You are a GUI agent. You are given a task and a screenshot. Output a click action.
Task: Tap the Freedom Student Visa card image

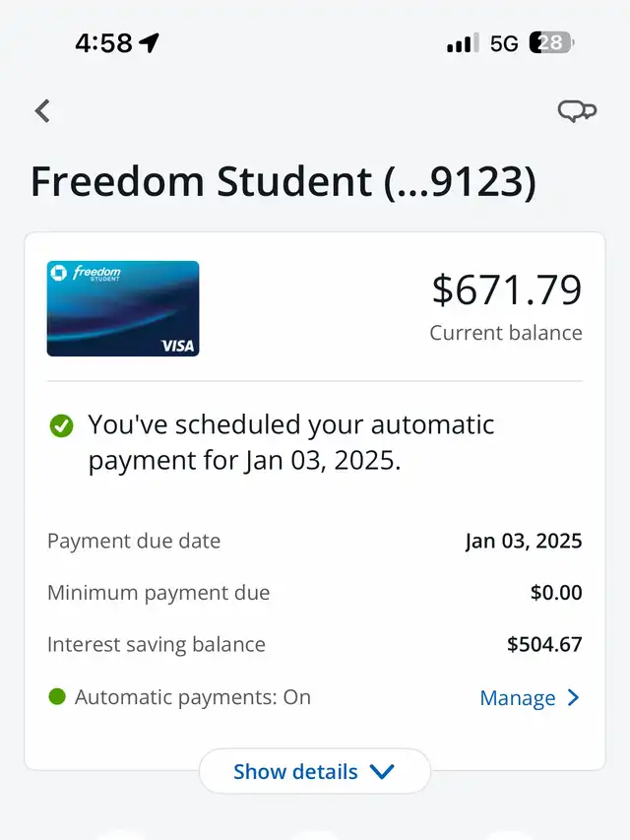[123, 308]
